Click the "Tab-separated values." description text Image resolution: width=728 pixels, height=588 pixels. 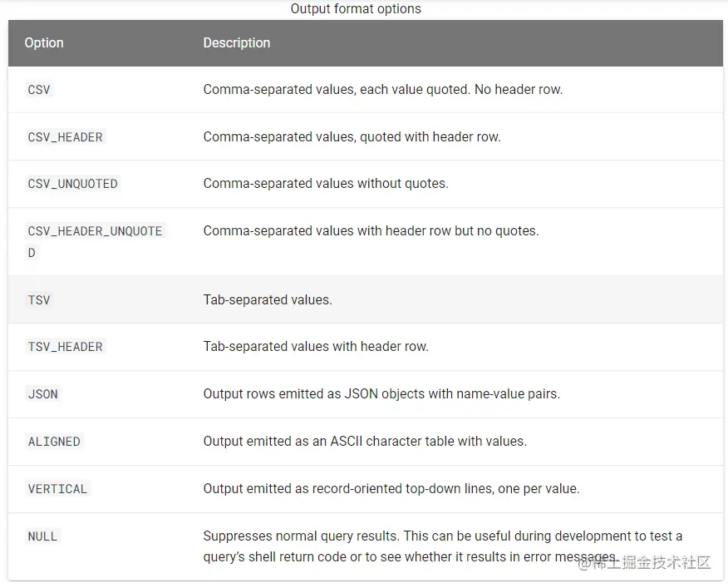[x=268, y=299]
